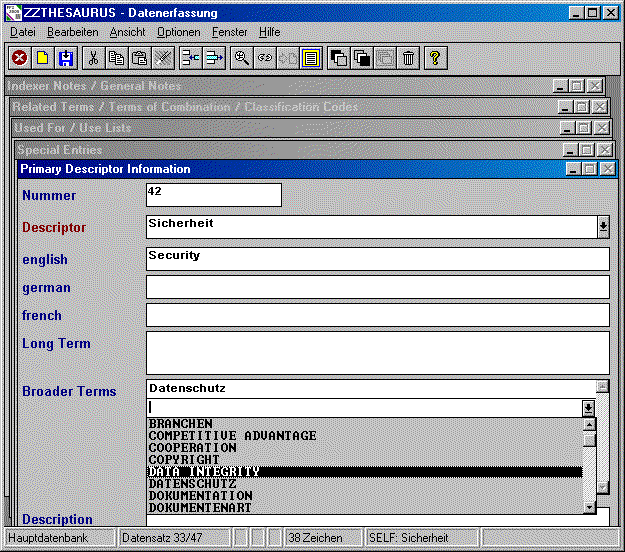
Task: Delete record using the trash can icon
Action: [x=408, y=58]
